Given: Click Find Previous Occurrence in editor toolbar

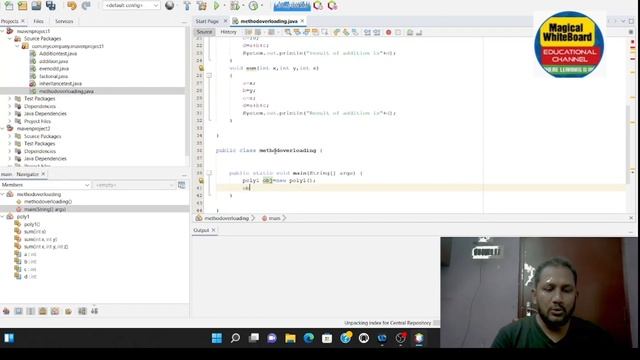Looking at the screenshot, I should pos(297,32).
